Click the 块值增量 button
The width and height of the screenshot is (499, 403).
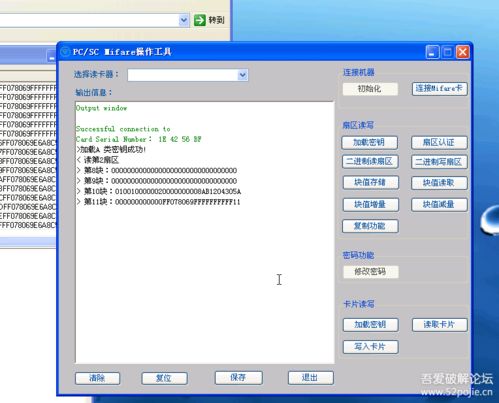(370, 205)
